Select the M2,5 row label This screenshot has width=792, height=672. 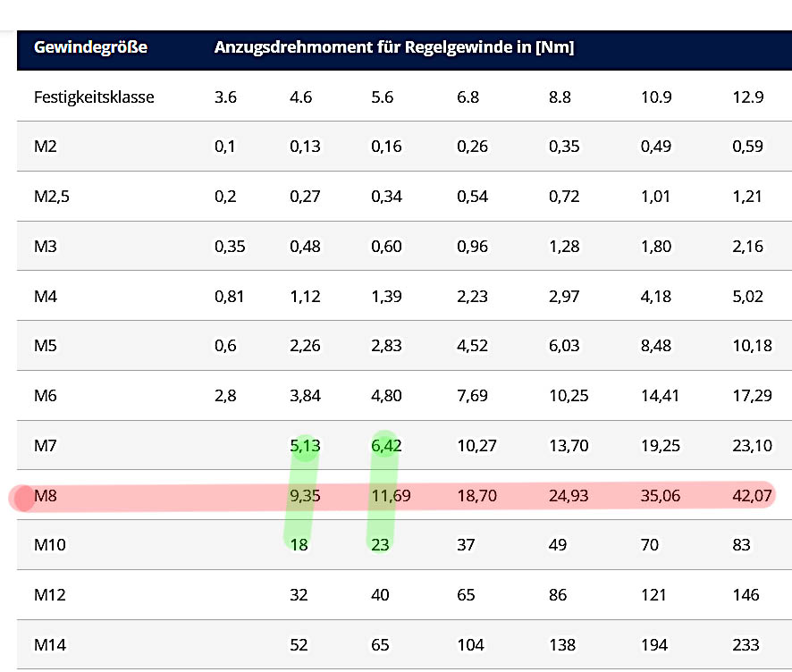point(52,197)
